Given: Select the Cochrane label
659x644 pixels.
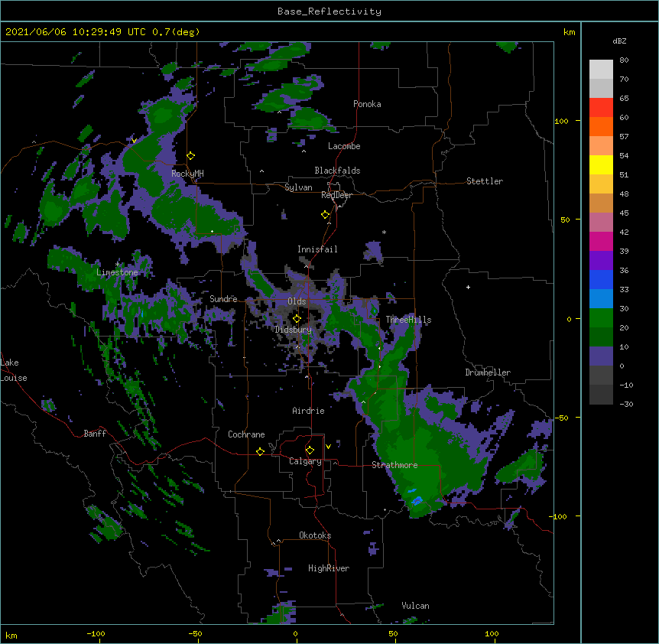Looking at the screenshot, I should (246, 434).
